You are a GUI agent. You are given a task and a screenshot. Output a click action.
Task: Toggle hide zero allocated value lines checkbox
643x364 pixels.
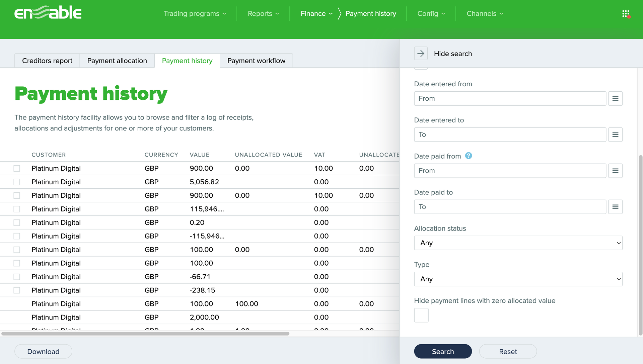(x=421, y=315)
